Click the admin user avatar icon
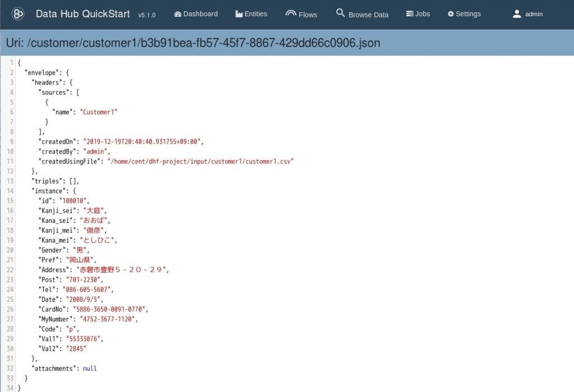 [x=517, y=14]
